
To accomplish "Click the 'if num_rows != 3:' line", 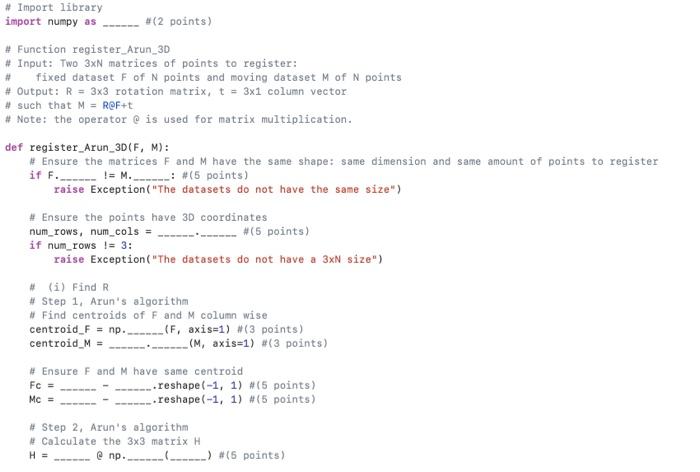I will coord(81,246).
